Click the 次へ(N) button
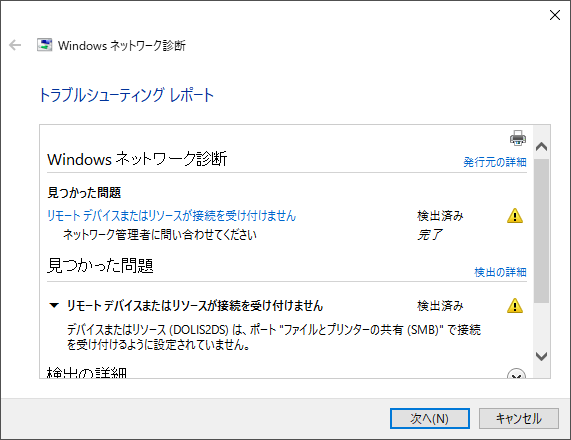571x440 pixels. [x=430, y=418]
